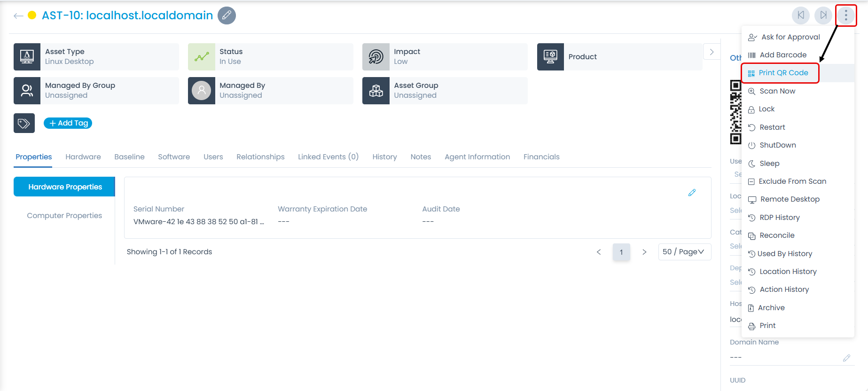Select Print QR Code from menu
This screenshot has width=868, height=391.
pos(783,73)
